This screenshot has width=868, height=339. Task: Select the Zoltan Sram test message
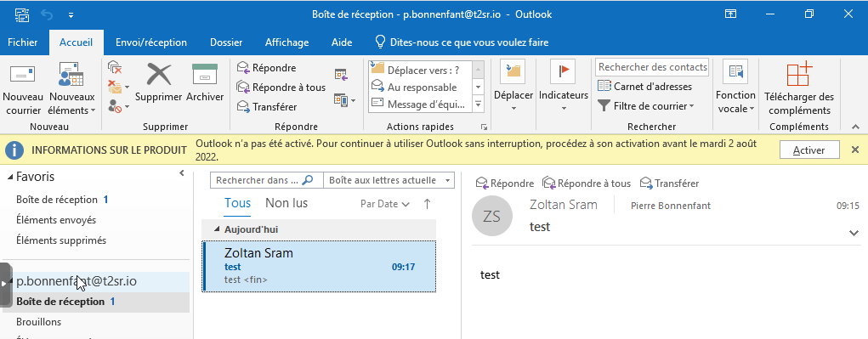[x=320, y=266]
